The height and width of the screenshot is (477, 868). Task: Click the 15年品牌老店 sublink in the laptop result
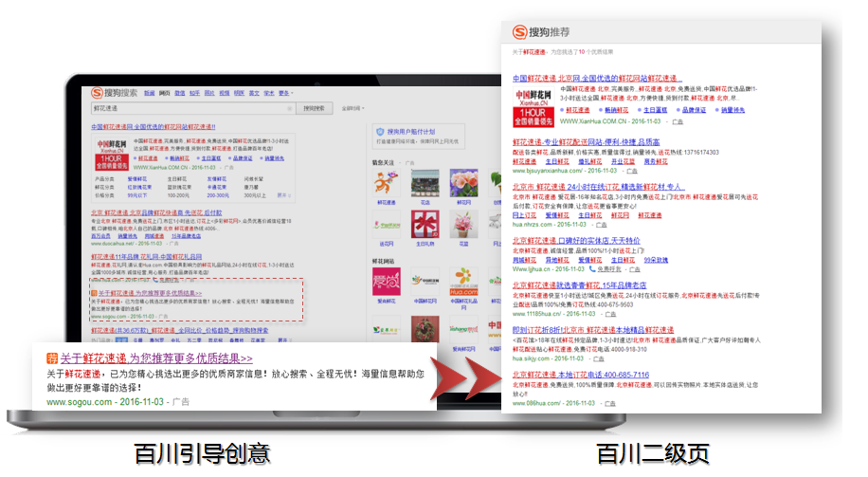click(186, 236)
